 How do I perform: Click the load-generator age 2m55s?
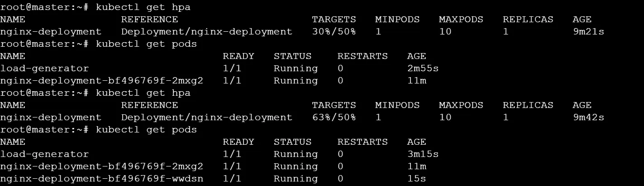point(423,69)
